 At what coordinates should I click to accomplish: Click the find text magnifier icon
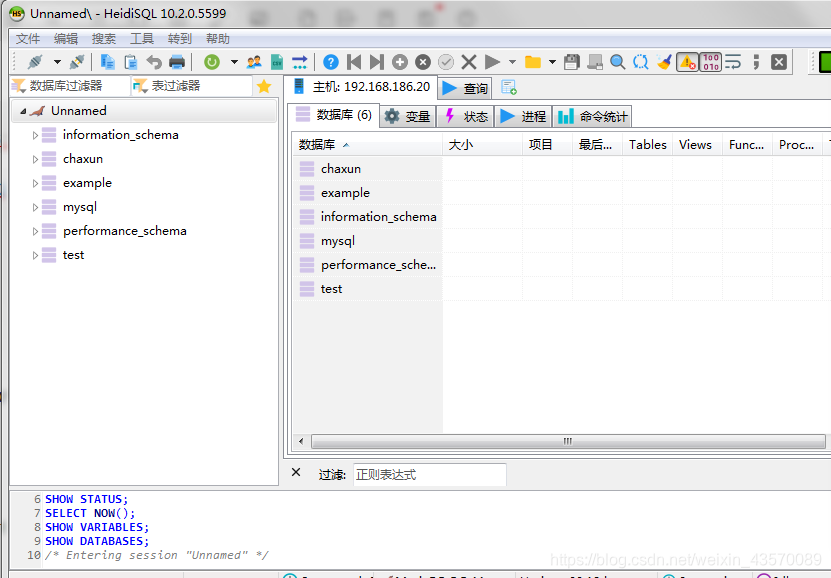click(617, 62)
